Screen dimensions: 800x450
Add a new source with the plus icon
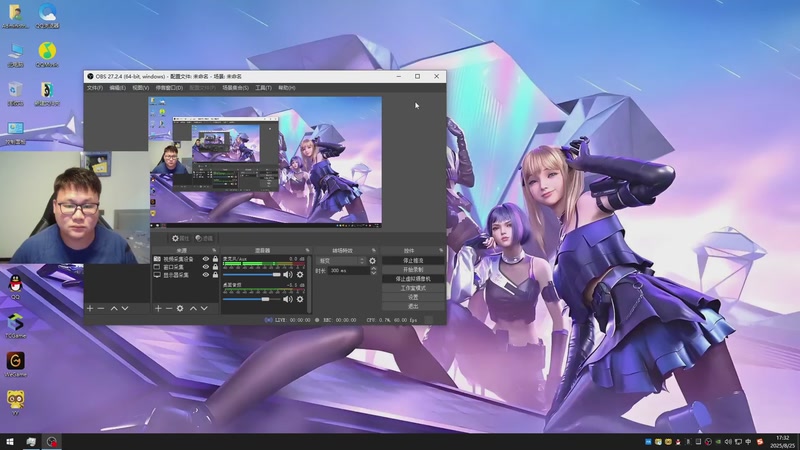tap(158, 309)
